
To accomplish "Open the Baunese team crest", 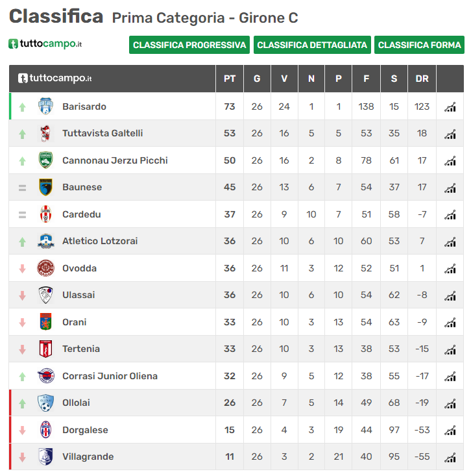I will pos(46,187).
